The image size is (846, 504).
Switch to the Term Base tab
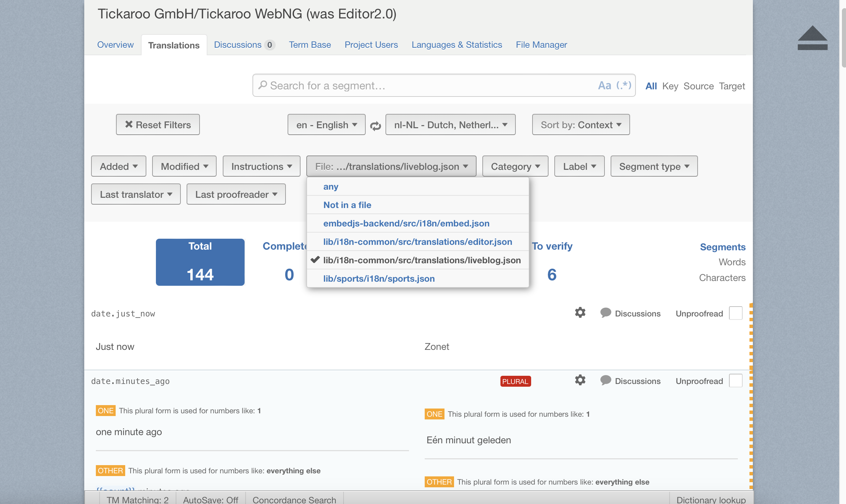[x=310, y=45]
